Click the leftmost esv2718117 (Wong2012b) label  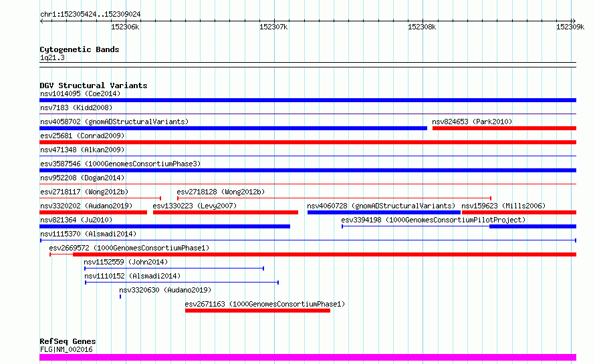click(84, 192)
